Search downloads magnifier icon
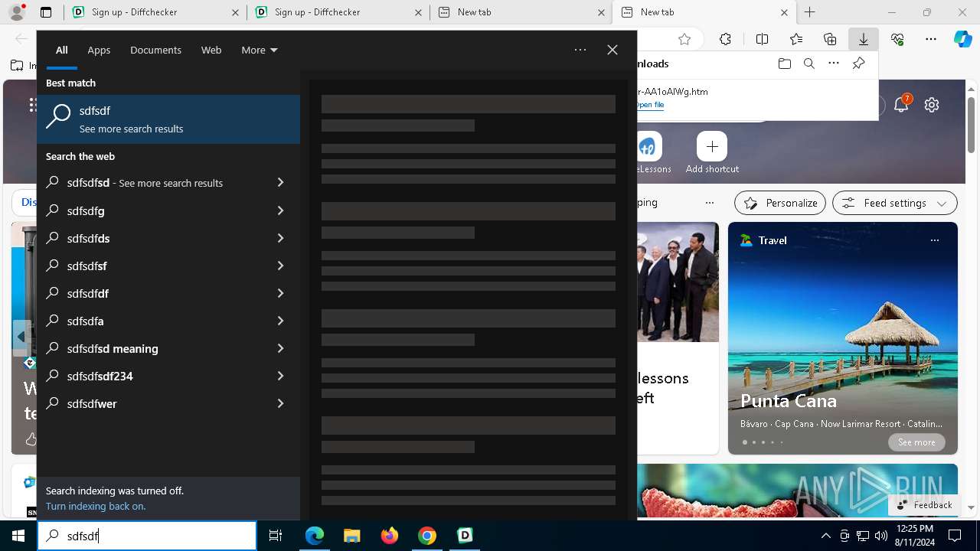 (x=808, y=64)
